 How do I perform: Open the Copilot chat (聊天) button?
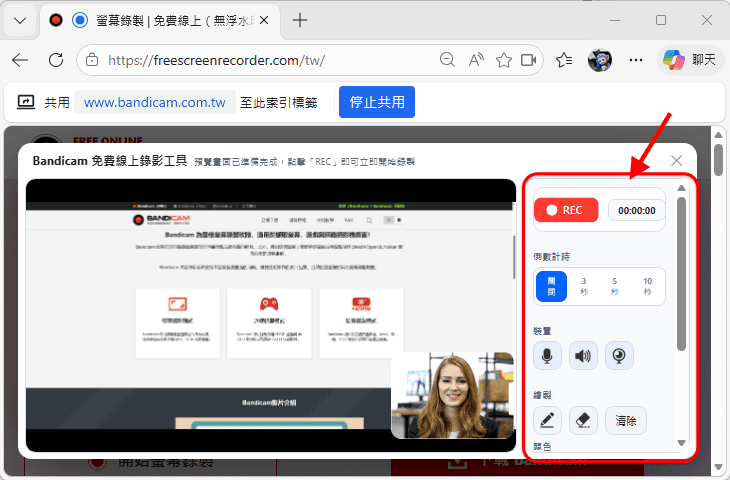pyautogui.click(x=691, y=60)
